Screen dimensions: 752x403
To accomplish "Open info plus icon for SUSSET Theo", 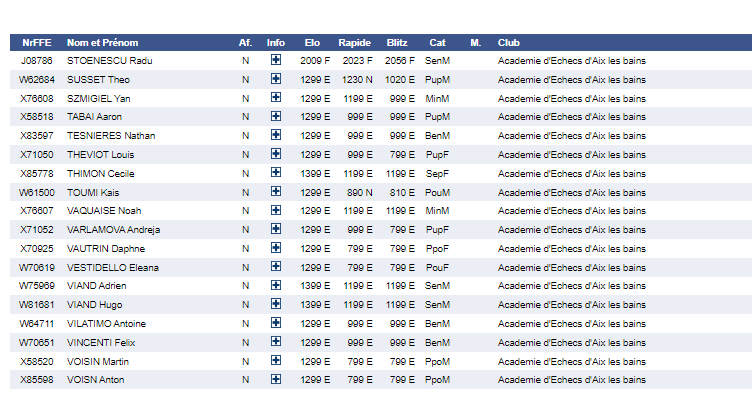I will click(x=276, y=79).
